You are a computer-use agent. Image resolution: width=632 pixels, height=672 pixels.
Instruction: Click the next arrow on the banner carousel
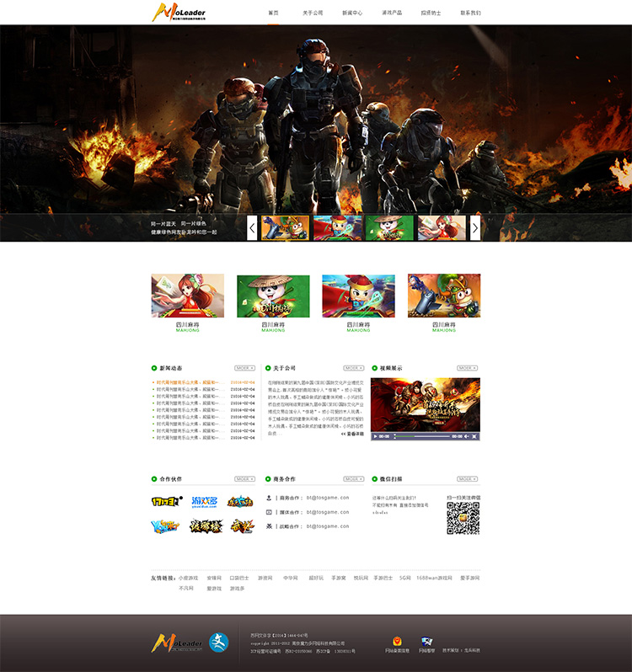pyautogui.click(x=475, y=228)
